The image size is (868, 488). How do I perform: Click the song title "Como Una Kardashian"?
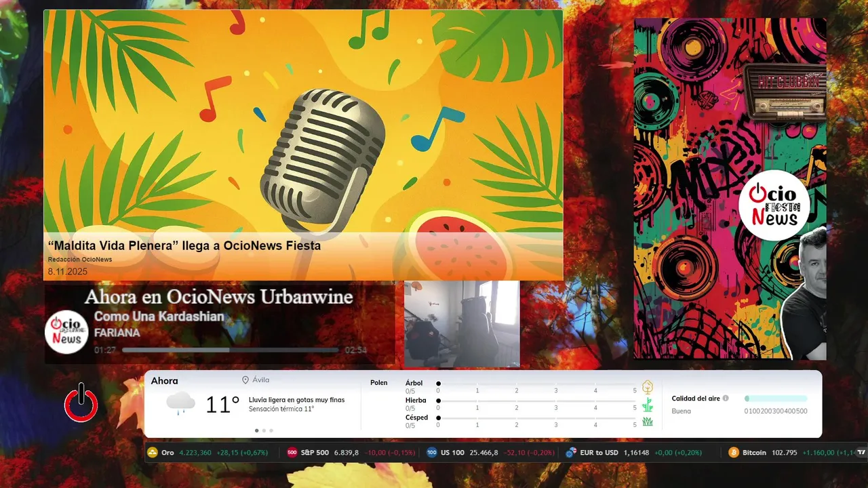coord(159,317)
